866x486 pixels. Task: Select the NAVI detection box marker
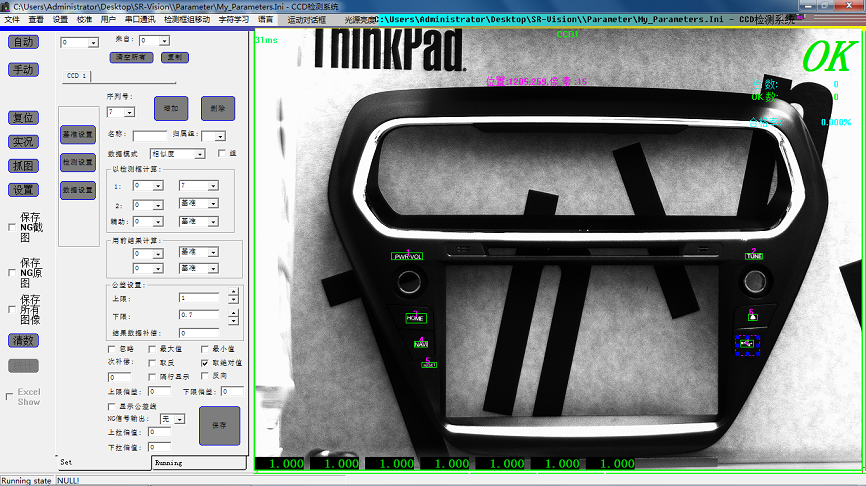click(x=421, y=344)
